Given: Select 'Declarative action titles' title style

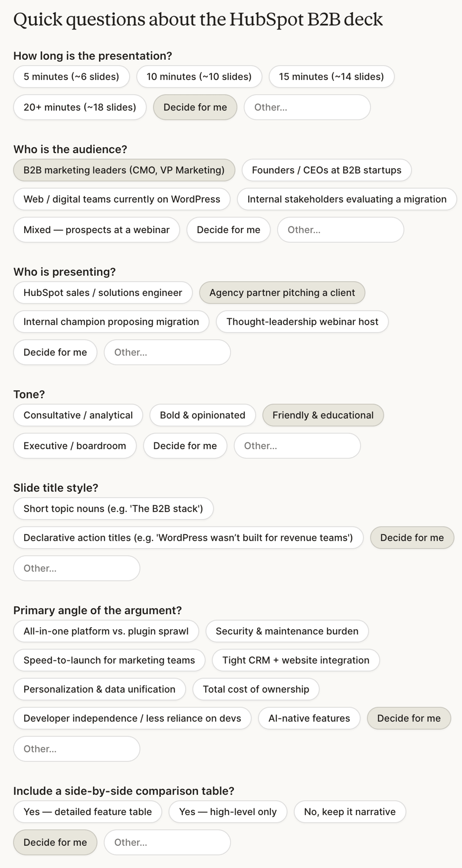Looking at the screenshot, I should coord(188,538).
